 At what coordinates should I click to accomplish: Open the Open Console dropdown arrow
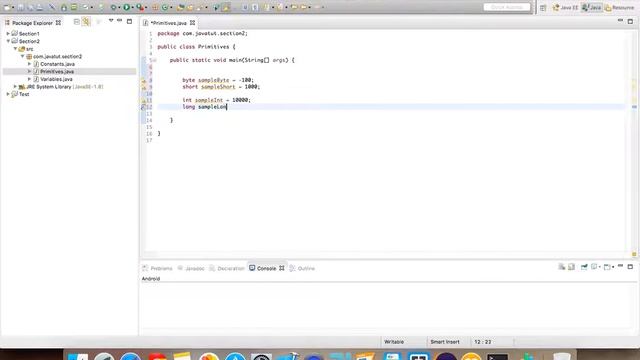coord(613,267)
